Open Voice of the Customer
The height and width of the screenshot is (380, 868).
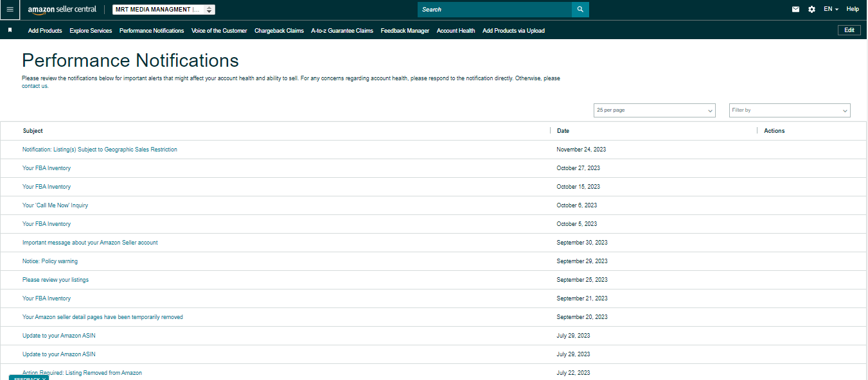[219, 31]
